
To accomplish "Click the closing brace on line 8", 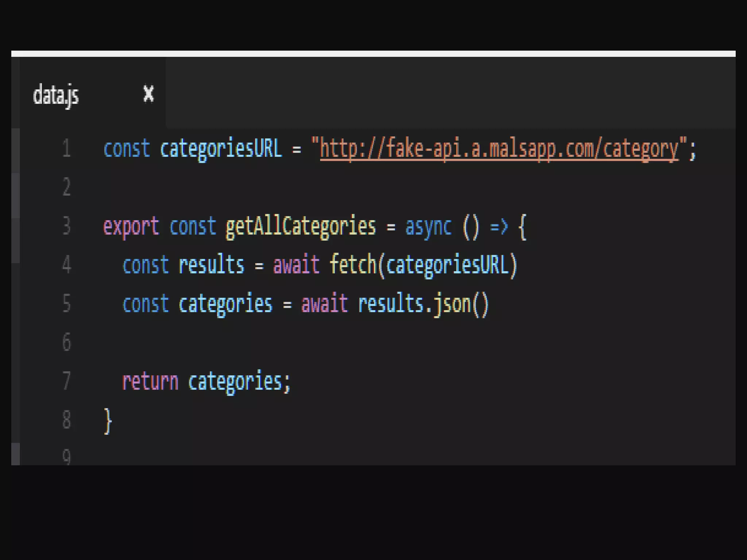I will [108, 420].
